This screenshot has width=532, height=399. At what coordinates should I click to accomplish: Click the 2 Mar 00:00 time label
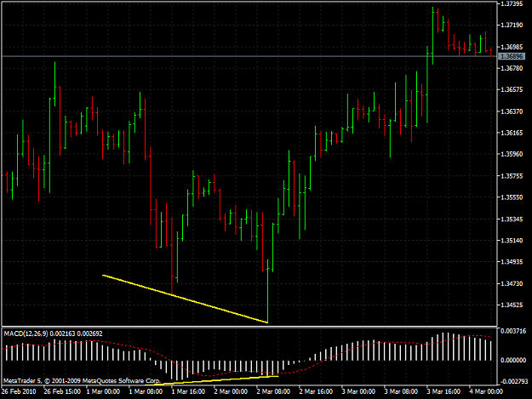(231, 391)
